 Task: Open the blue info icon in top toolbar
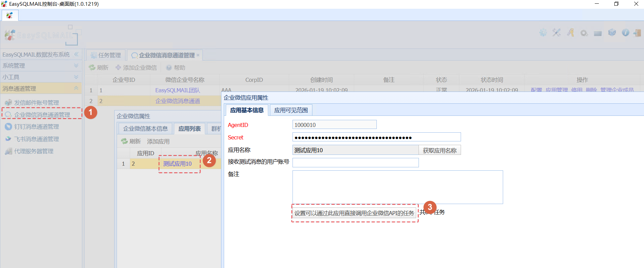pos(625,33)
